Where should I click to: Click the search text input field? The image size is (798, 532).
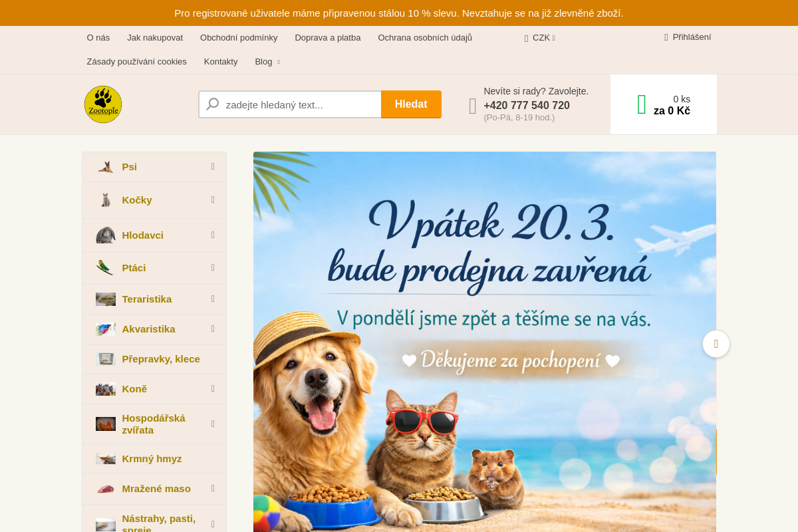click(x=299, y=104)
